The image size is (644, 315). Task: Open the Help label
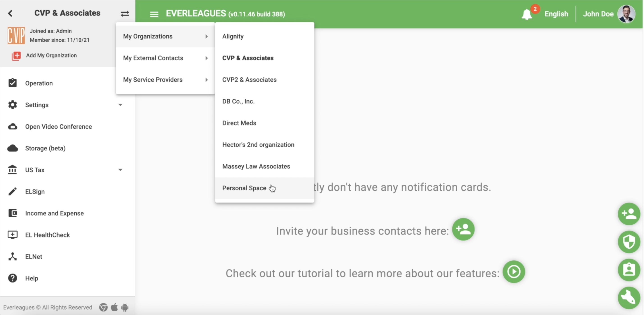click(32, 278)
